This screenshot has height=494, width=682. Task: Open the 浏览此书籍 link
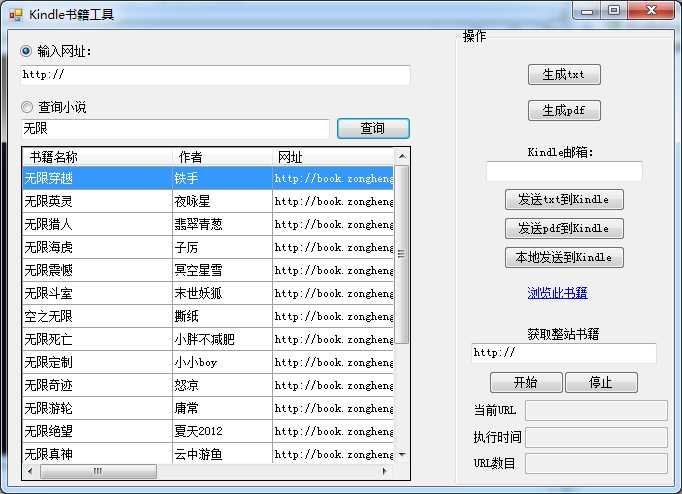[x=557, y=293]
